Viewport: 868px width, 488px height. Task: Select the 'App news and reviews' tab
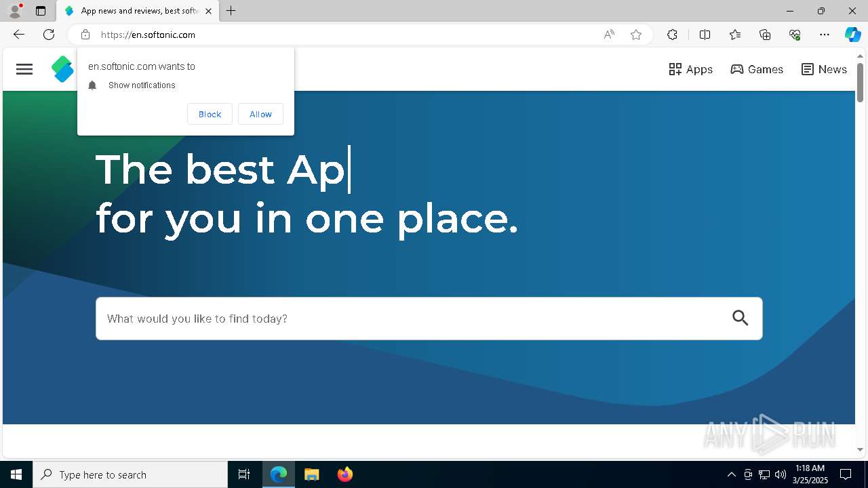[x=138, y=11]
